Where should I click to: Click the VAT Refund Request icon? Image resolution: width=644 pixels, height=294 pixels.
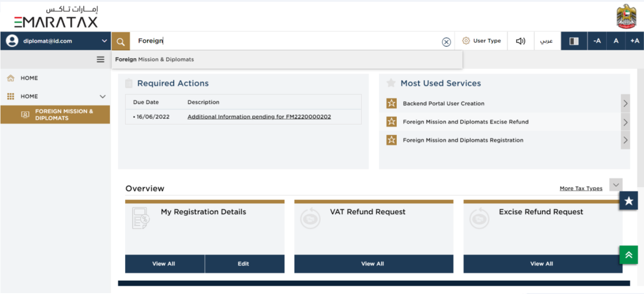pos(311,218)
